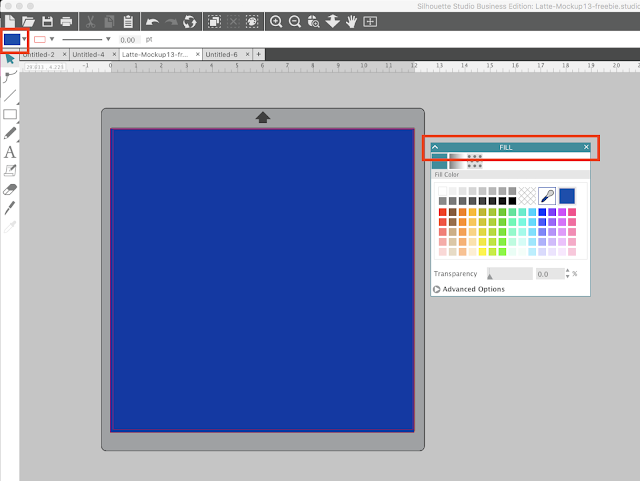The height and width of the screenshot is (481, 640).
Task: Redo the last action
Action: tap(171, 21)
